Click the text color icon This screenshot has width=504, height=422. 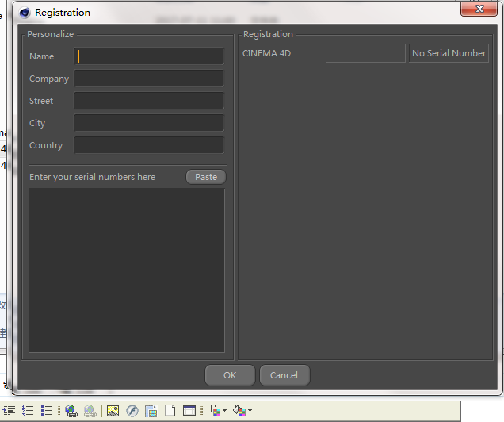(214, 410)
